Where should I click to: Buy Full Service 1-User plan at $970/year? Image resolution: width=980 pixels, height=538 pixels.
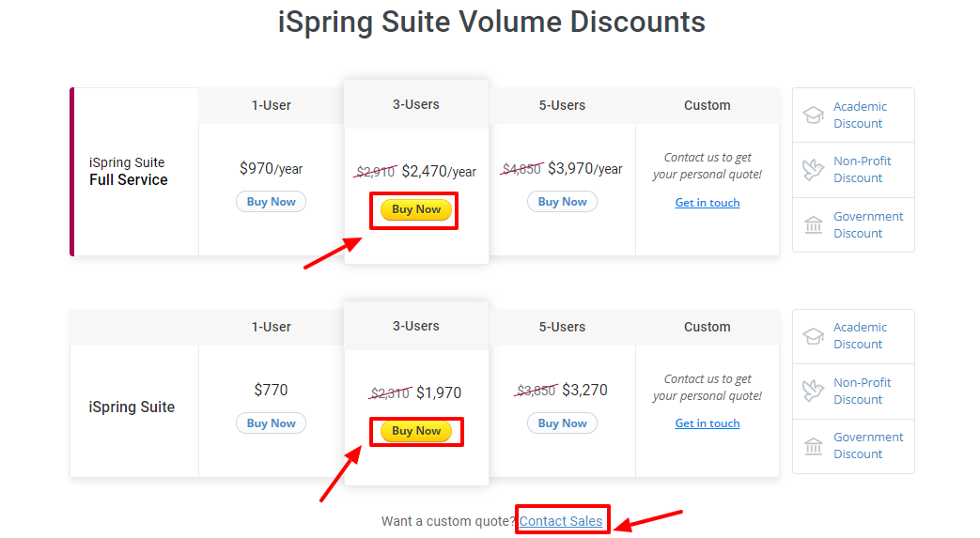coord(271,202)
